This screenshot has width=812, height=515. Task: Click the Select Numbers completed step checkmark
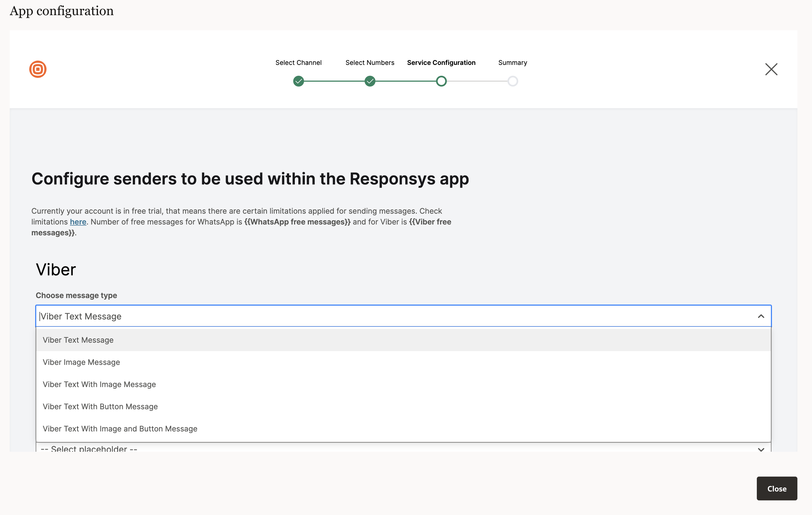370,81
